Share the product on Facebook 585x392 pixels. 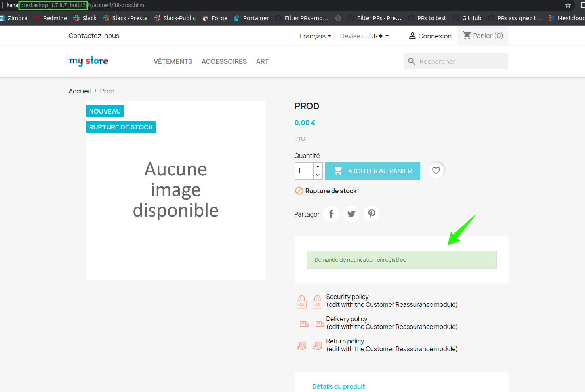click(331, 213)
